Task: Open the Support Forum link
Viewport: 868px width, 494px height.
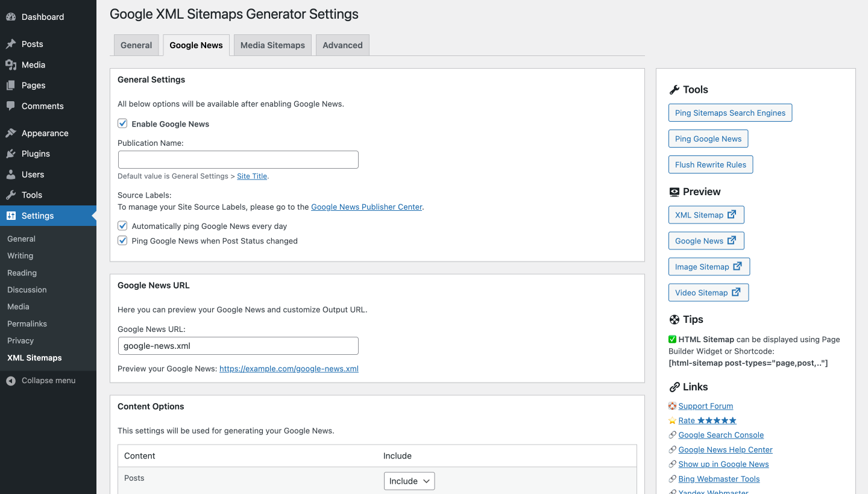Action: pyautogui.click(x=706, y=406)
